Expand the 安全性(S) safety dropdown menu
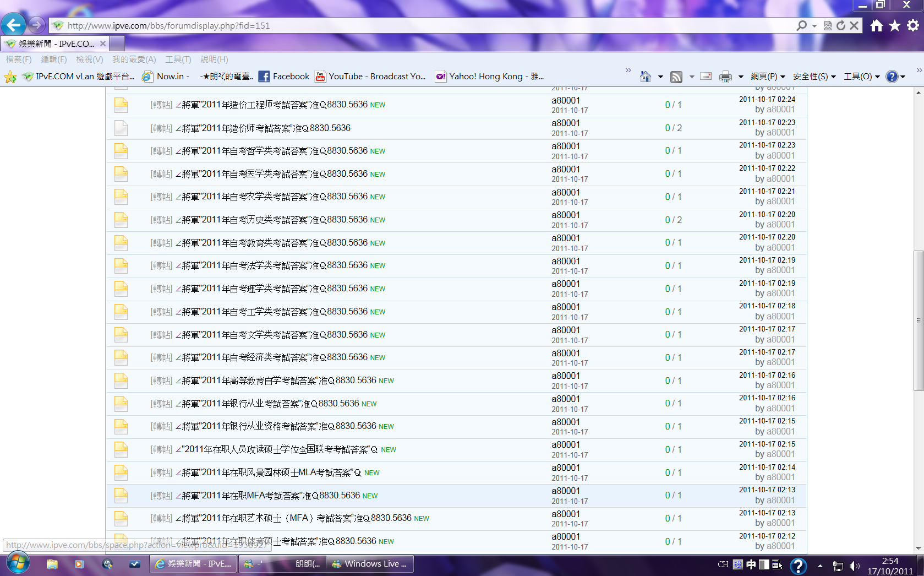The image size is (924, 576). [x=814, y=77]
